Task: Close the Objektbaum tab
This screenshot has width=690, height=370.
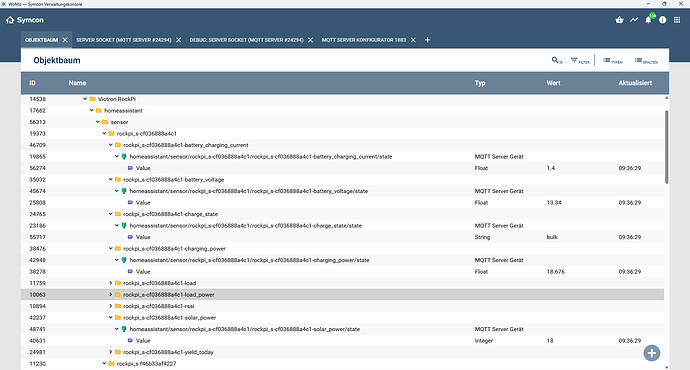Action: 65,40
